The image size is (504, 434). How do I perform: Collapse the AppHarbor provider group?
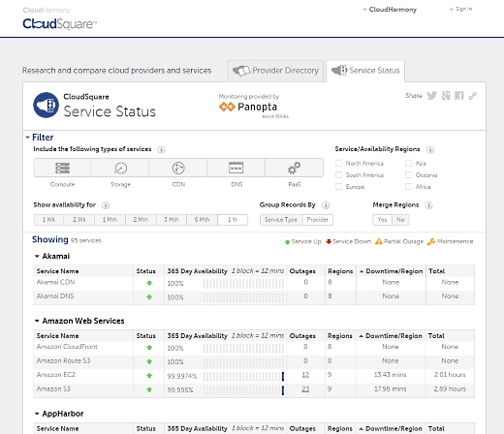coord(37,414)
